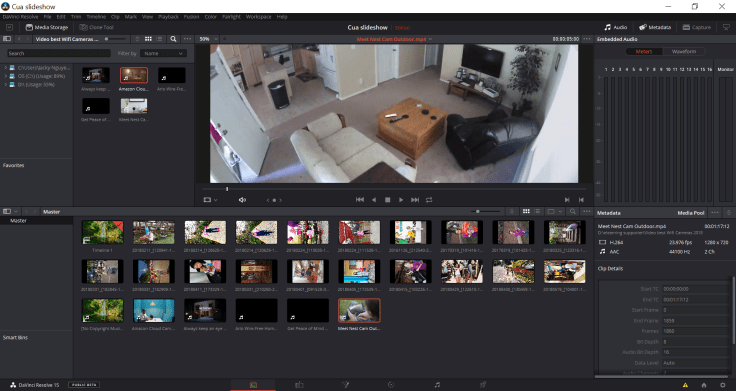Viewport: 736px width, 391px height.
Task: Open the Playback menu
Action: (168, 17)
